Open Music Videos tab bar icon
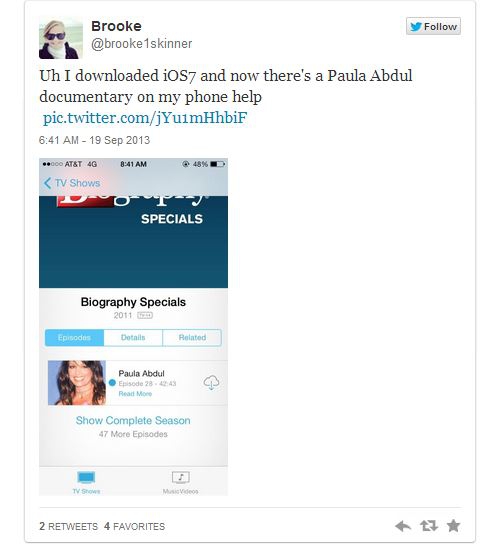The width and height of the screenshot is (504, 551). coord(180,482)
